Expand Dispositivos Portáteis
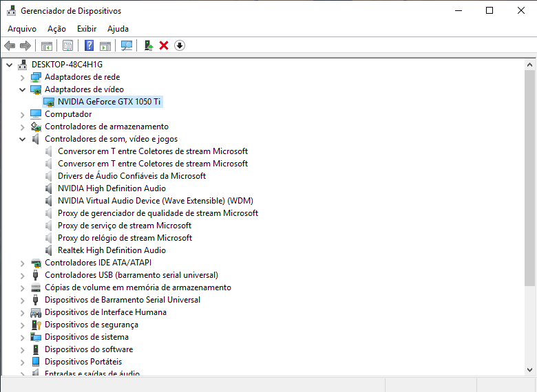This screenshot has width=537, height=392. [x=23, y=362]
